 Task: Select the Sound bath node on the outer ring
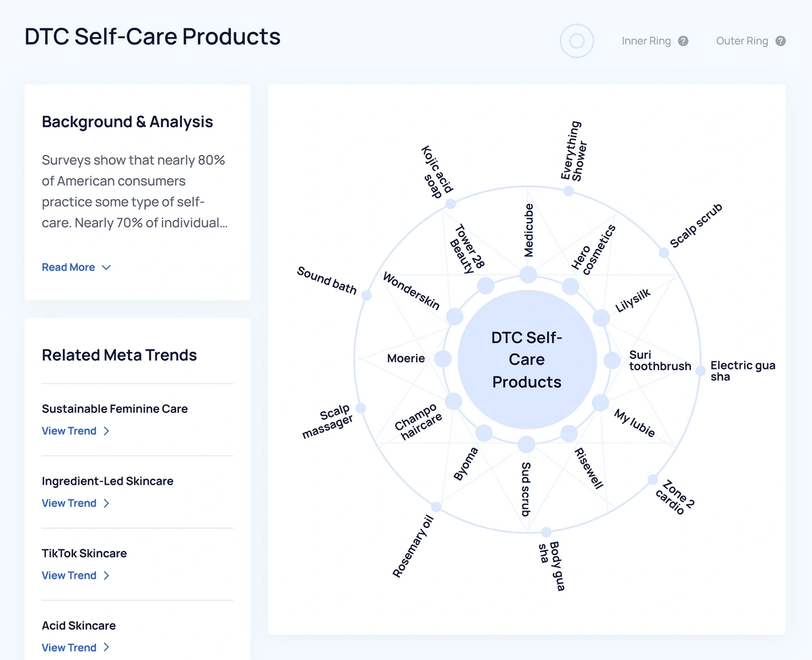pyautogui.click(x=366, y=294)
